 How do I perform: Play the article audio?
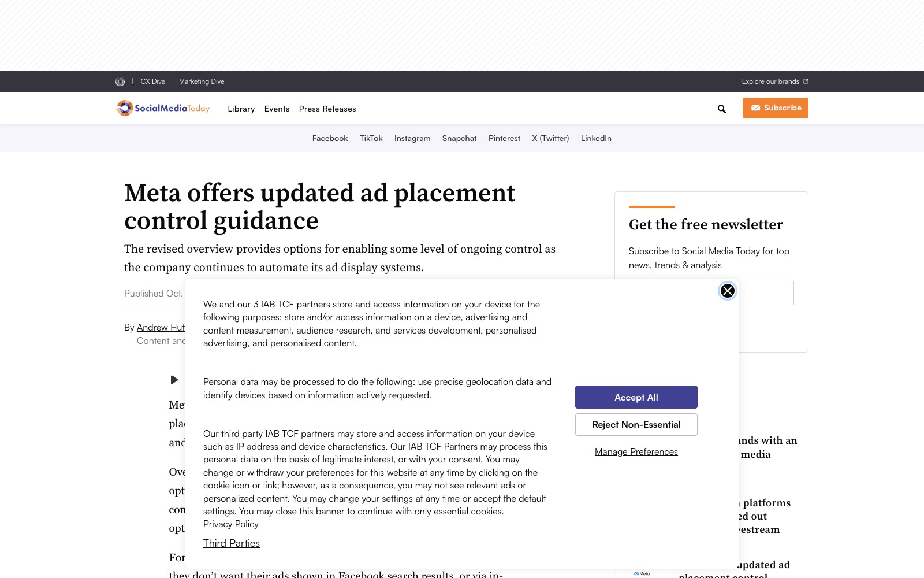pyautogui.click(x=174, y=380)
